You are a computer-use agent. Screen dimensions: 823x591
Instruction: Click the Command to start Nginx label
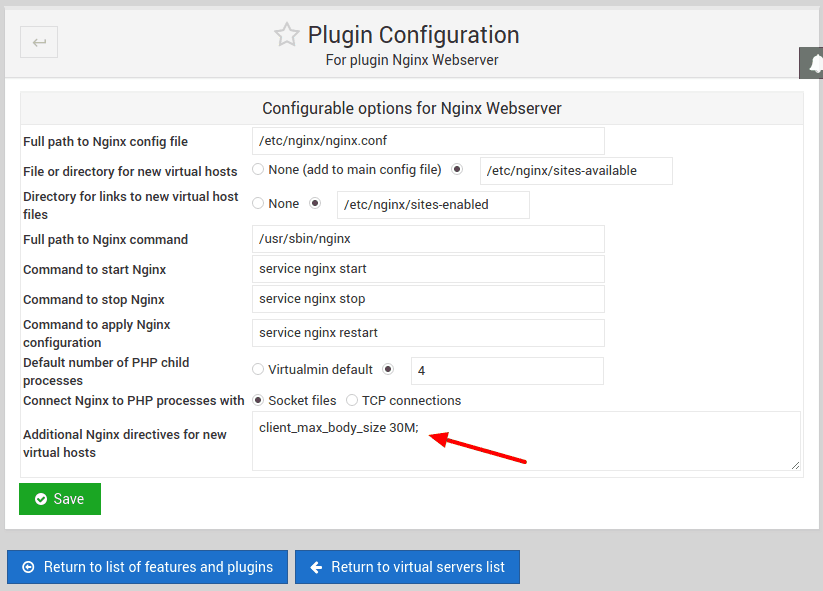94,270
